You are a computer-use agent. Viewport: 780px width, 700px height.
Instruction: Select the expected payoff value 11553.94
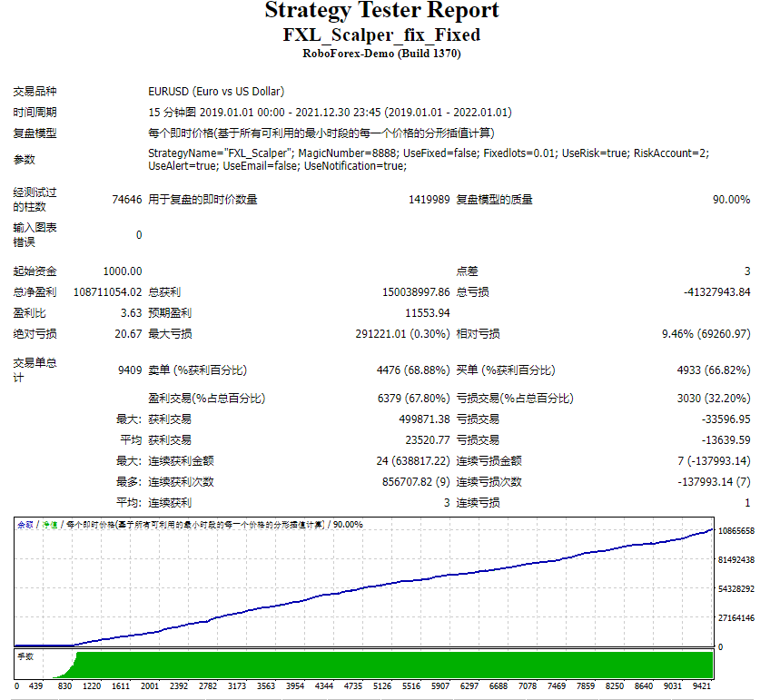[x=428, y=313]
